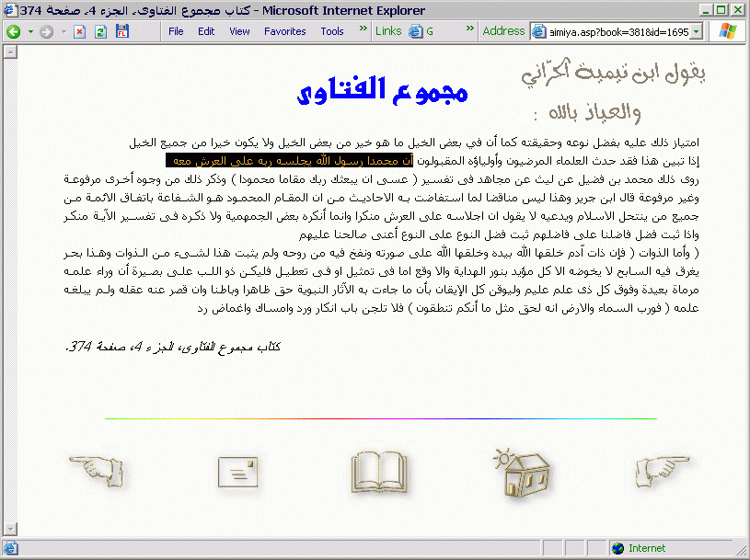This screenshot has height=560, width=750.
Task: Click the status bar page icon
Action: pos(10,548)
